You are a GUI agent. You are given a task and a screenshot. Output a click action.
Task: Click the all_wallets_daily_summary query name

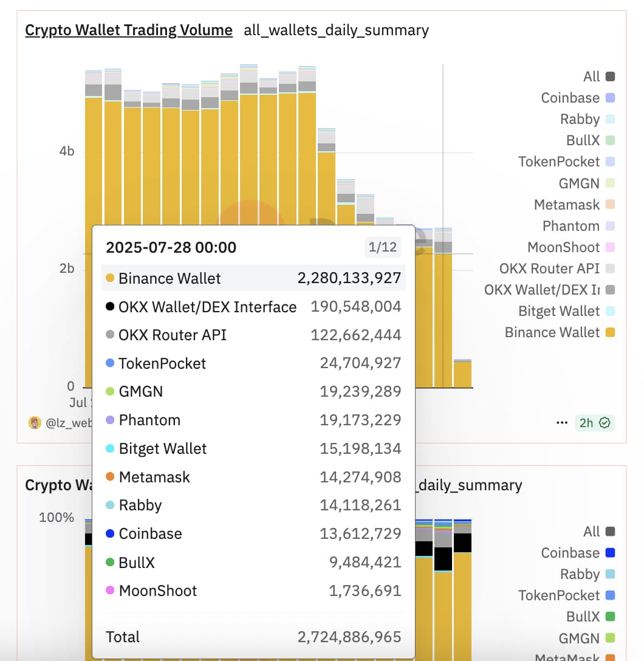click(336, 30)
